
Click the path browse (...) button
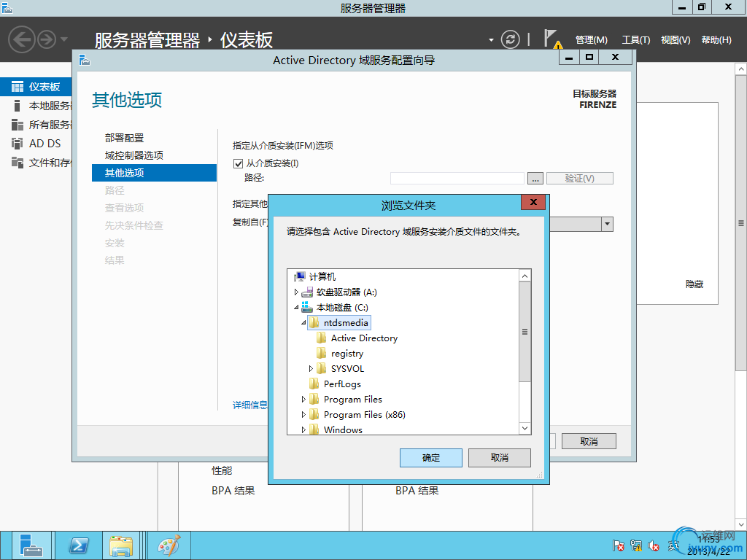coord(535,179)
